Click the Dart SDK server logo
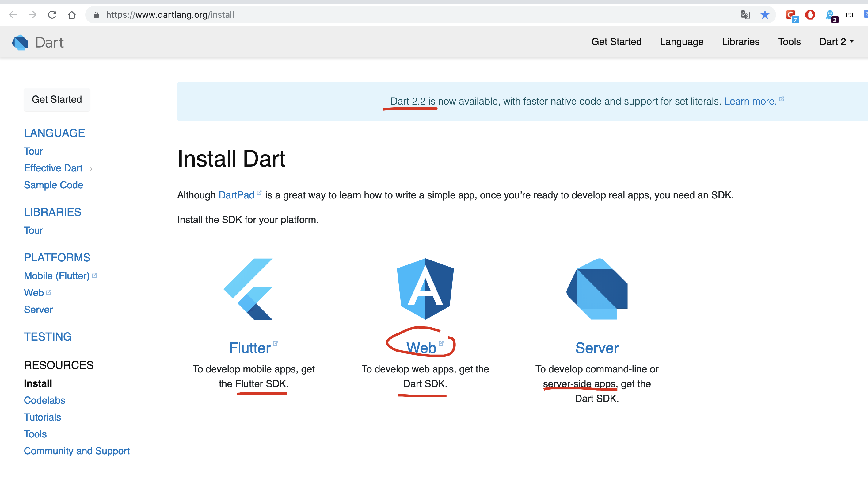868x489 pixels. coord(597,289)
